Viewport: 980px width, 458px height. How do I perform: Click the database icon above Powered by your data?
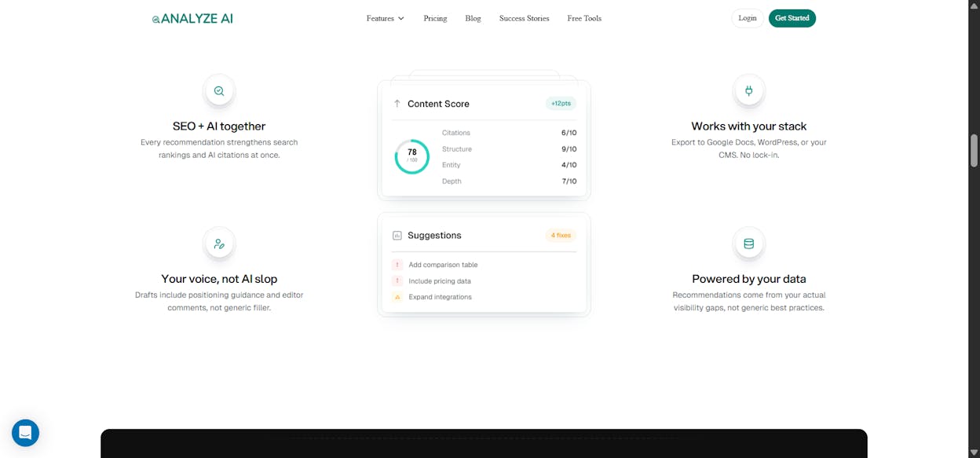748,244
